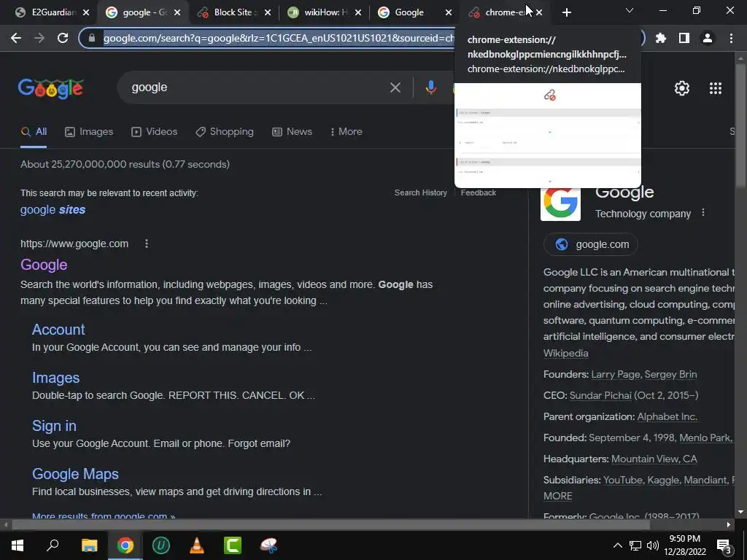The width and height of the screenshot is (747, 560).
Task: Open the Google result title
Action: click(x=44, y=265)
